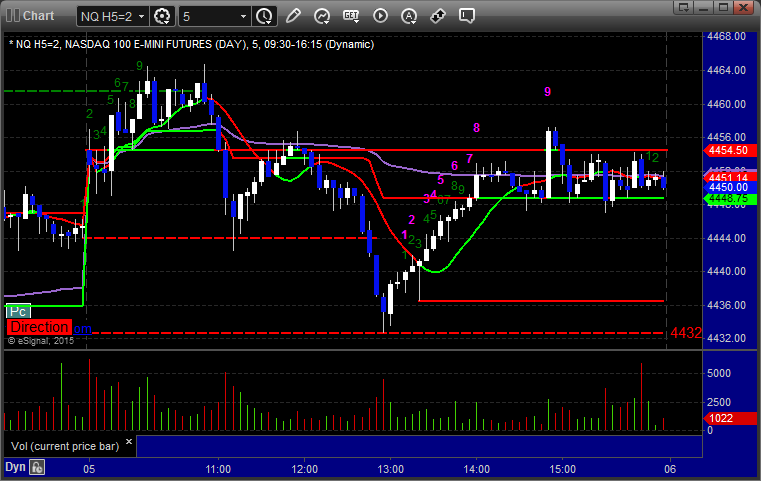
Task: Click the 11:00 time axis label
Action: tap(218, 469)
